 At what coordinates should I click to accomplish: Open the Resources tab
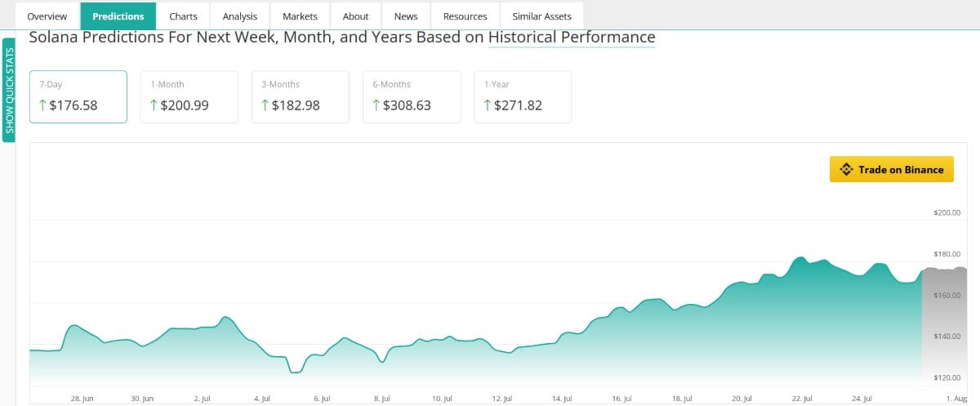pyautogui.click(x=465, y=16)
